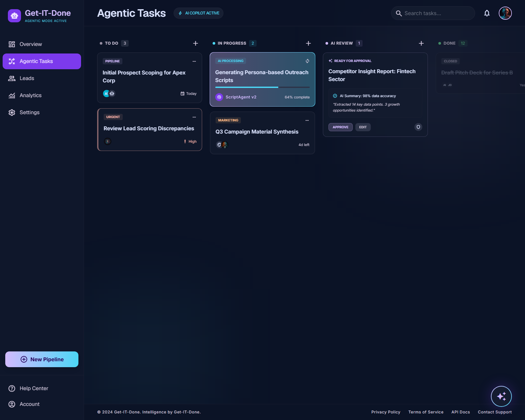The width and height of the screenshot is (525, 420).
Task: Click the assignee avatars on Apex Corp card
Action: 109,94
